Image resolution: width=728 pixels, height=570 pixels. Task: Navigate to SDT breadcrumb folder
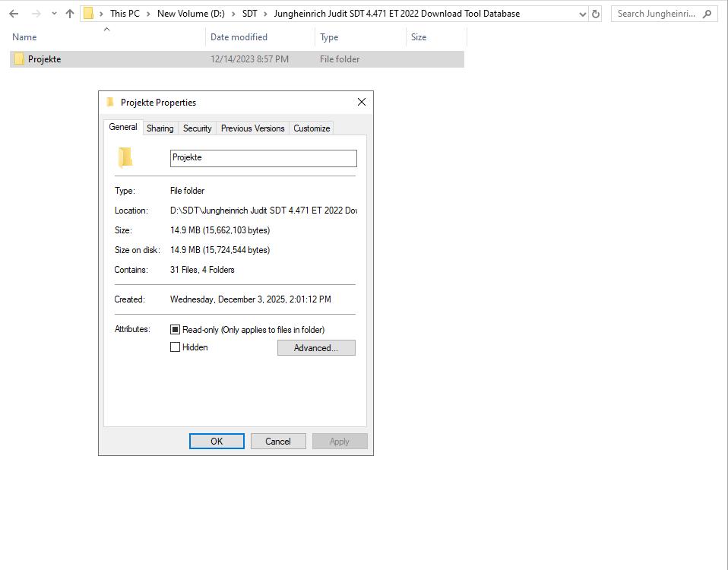point(250,14)
